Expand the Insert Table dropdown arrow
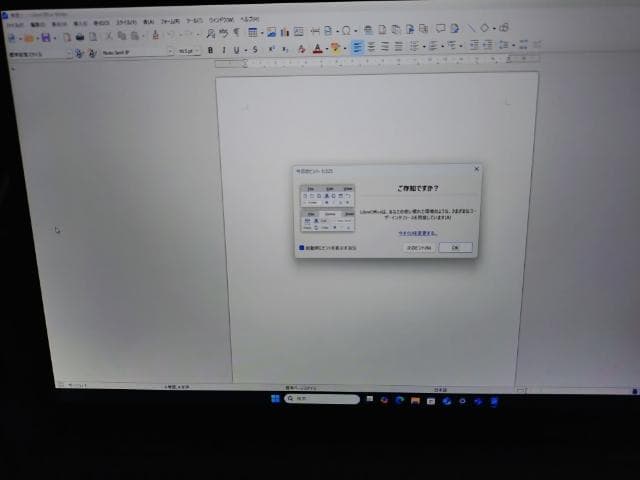Image resolution: width=640 pixels, height=480 pixels. click(262, 33)
